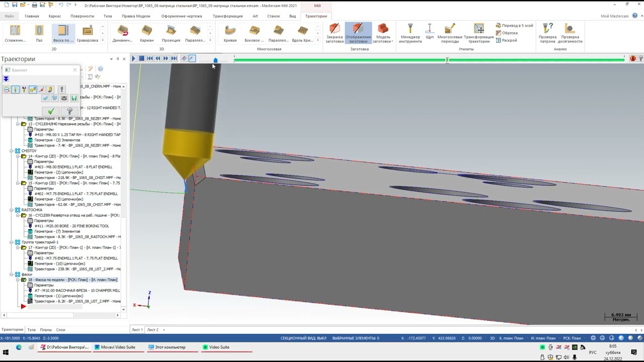644x362 pixels.
Task: Select the Фаска по модели chamfer toolpath
Action: 63,33
